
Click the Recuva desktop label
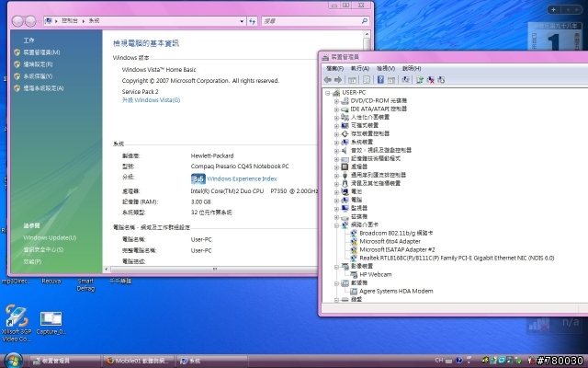tap(51, 282)
